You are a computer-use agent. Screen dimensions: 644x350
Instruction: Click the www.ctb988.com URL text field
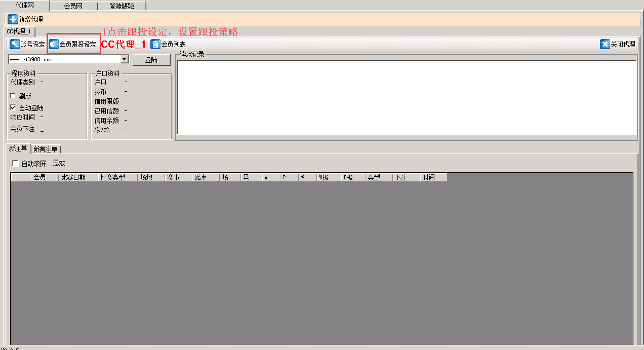[64, 60]
